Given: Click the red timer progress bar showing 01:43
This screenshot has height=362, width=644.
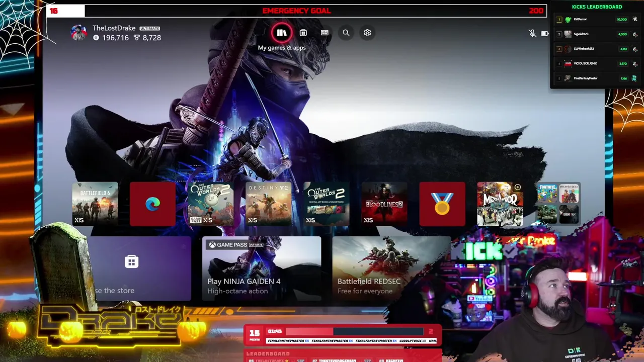Looking at the screenshot, I should pos(354,331).
